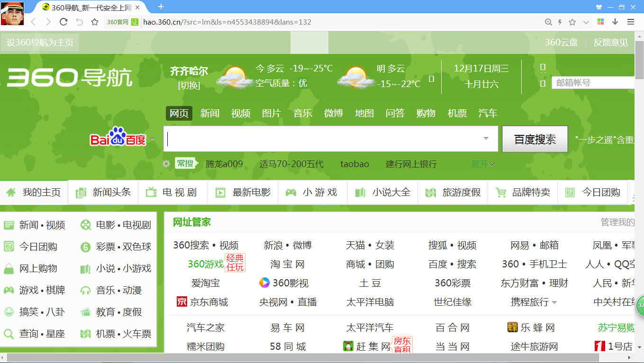
Task: Click the 新闻 icon in left sidebar
Action: [x=9, y=225]
